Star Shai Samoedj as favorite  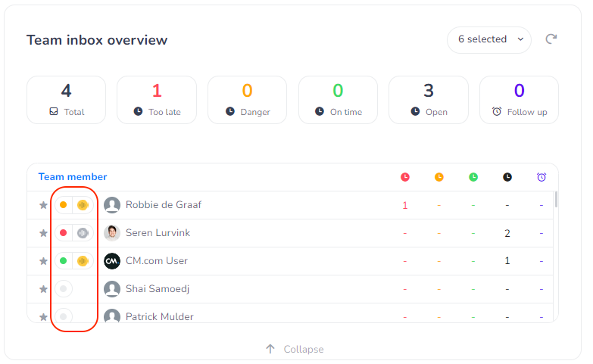coord(43,289)
